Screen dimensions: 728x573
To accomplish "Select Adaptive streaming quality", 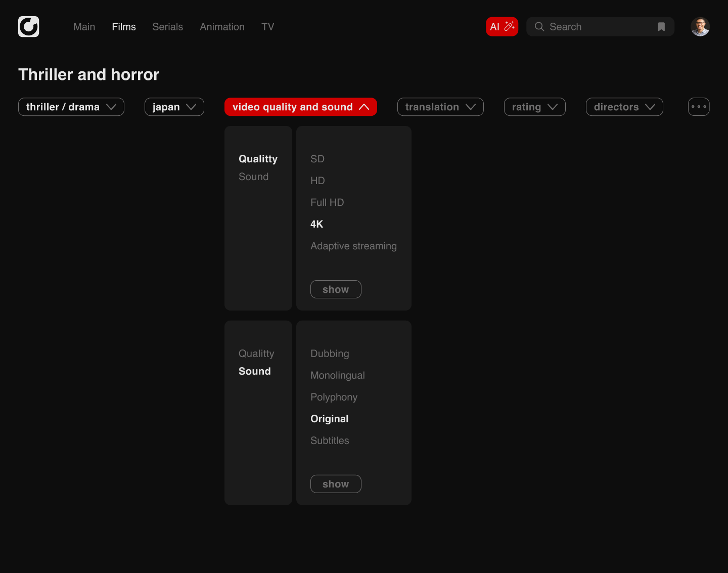I will pyautogui.click(x=353, y=246).
